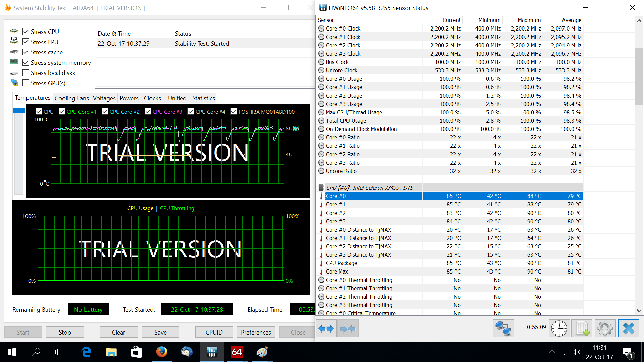Click CPU chip icon in DTS header
644x362 pixels.
(321, 188)
